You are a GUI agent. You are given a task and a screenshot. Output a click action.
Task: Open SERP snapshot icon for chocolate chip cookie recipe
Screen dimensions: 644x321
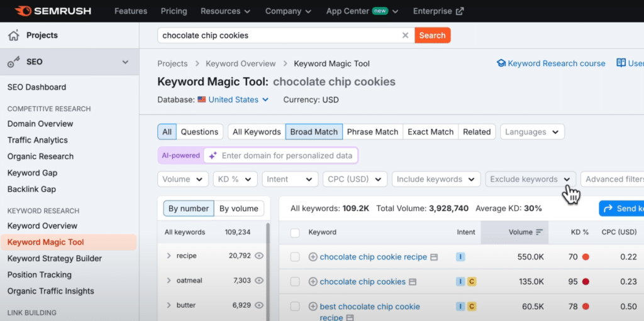[434, 258]
